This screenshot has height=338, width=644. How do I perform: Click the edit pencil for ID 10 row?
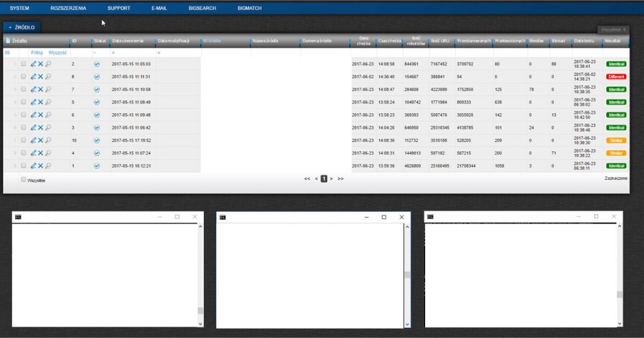[33, 140]
